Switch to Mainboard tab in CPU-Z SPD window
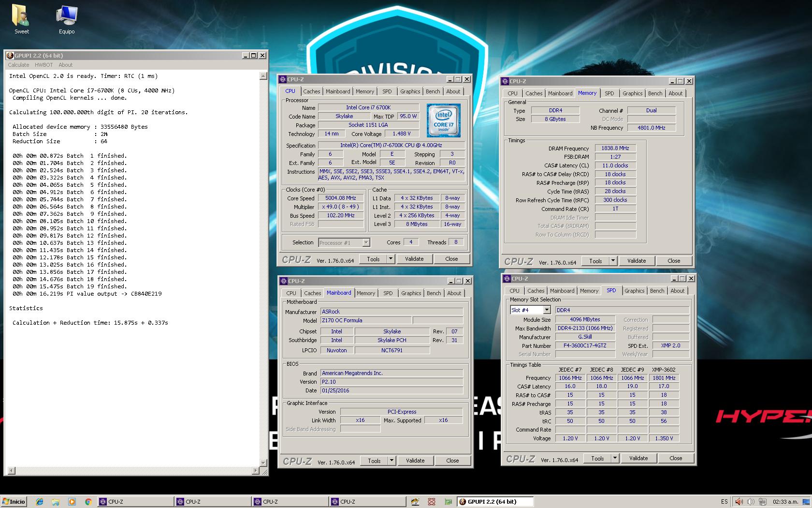The width and height of the screenshot is (812, 508). coord(562,291)
